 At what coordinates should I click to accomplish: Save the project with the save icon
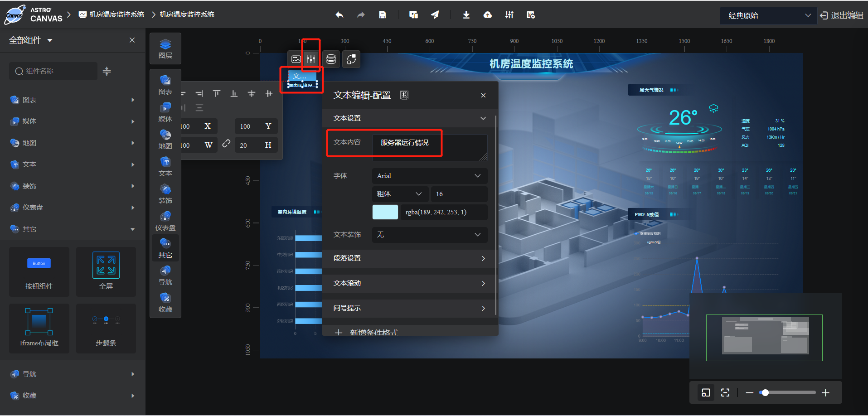382,15
